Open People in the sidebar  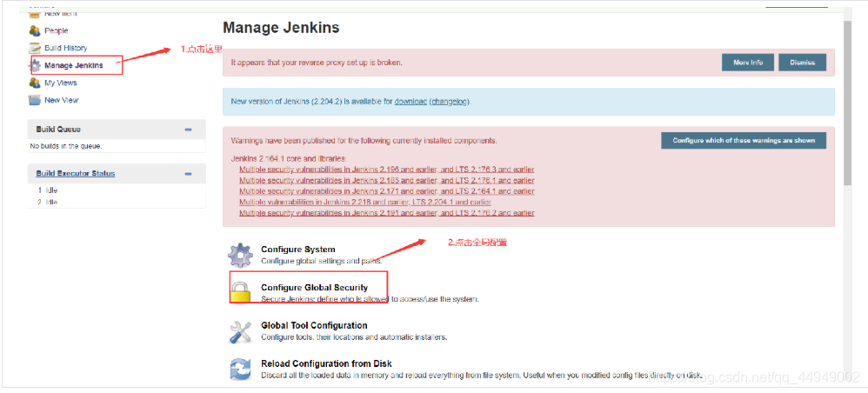(57, 31)
